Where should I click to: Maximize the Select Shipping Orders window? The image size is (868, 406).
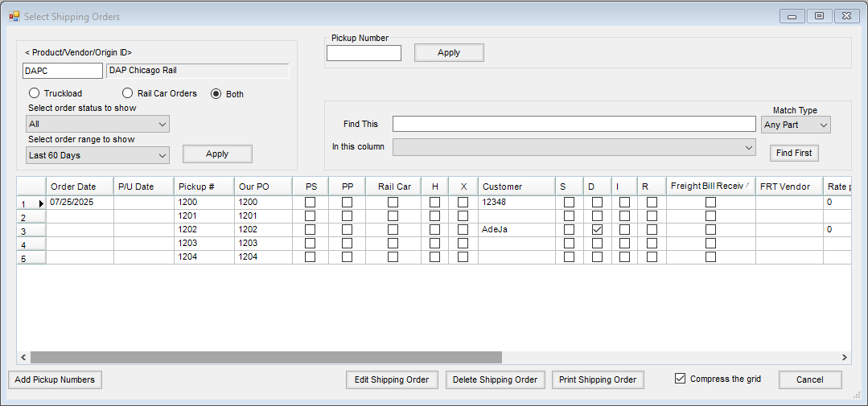pos(819,16)
